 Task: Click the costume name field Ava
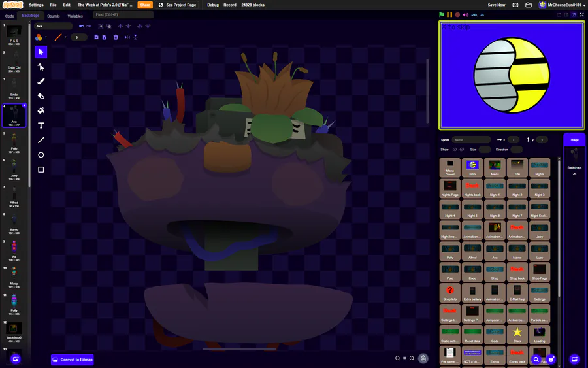54,26
